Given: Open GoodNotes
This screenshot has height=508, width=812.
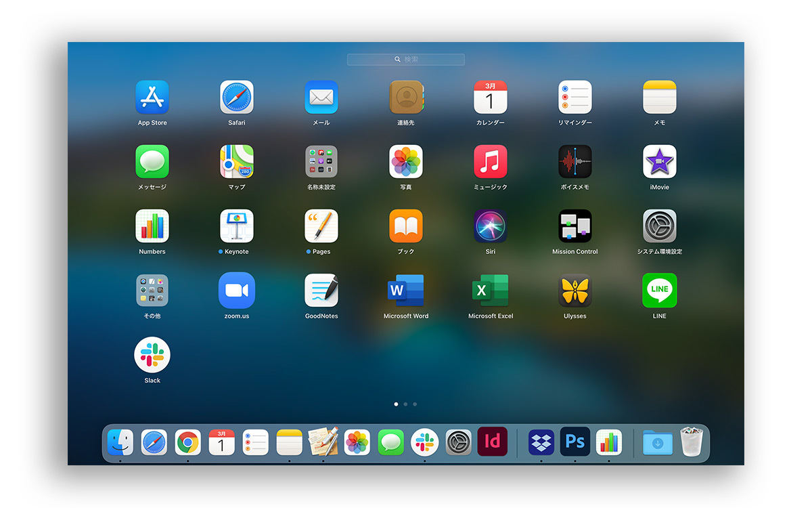Looking at the screenshot, I should [x=321, y=291].
